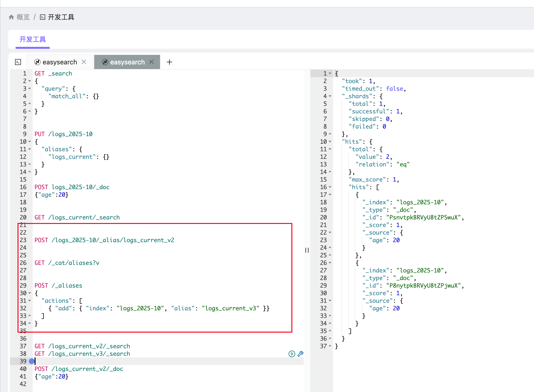Image resolution: width=534 pixels, height=392 pixels.
Task: Go to 概览 breadcrumb link
Action: (x=23, y=17)
